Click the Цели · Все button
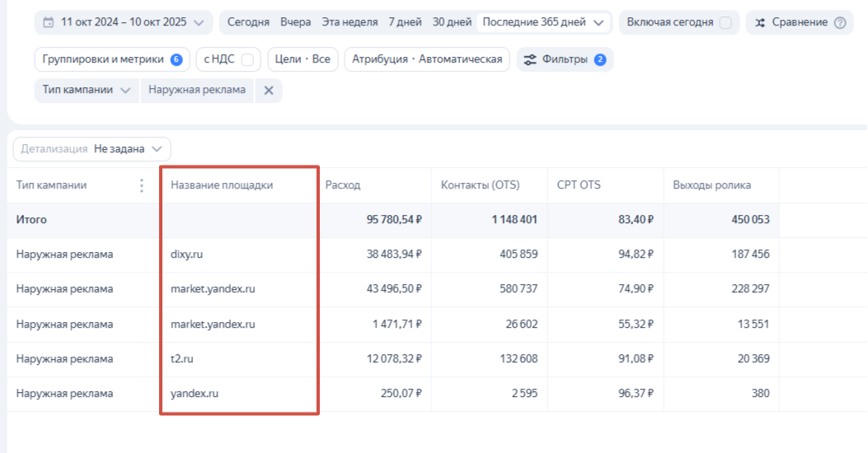The image size is (868, 453). click(302, 59)
